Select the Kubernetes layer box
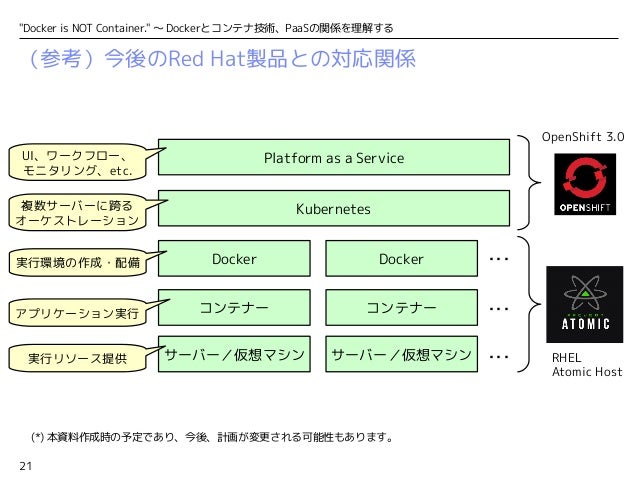This screenshot has width=638, height=479. pos(334,208)
